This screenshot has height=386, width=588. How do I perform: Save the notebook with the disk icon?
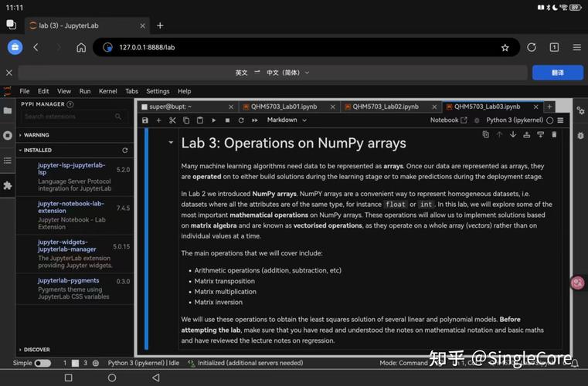[x=145, y=120]
